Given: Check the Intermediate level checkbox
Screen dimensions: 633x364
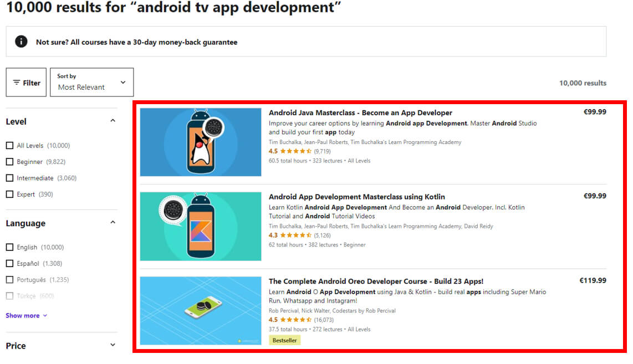Looking at the screenshot, I should tap(9, 178).
